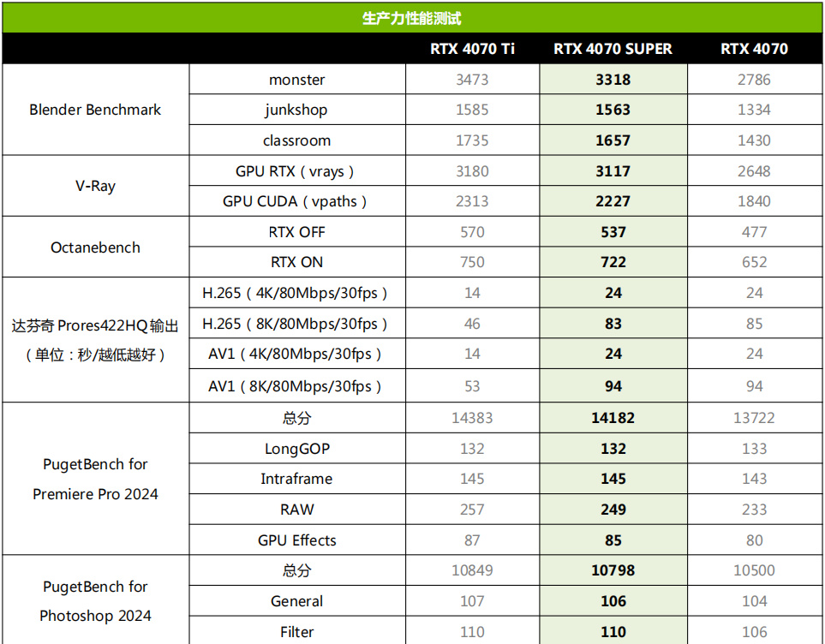Click the classroom score 1735
Screen dimensions: 825x644
(x=472, y=140)
